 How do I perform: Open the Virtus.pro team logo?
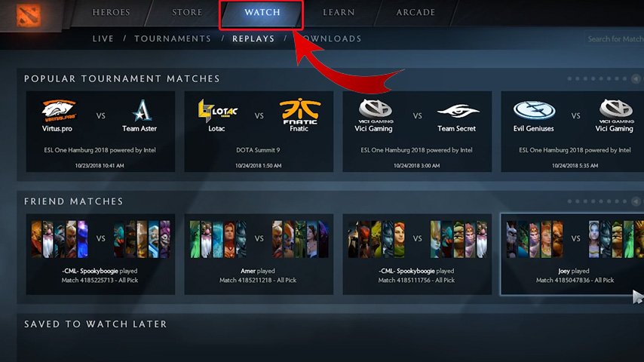click(x=58, y=111)
